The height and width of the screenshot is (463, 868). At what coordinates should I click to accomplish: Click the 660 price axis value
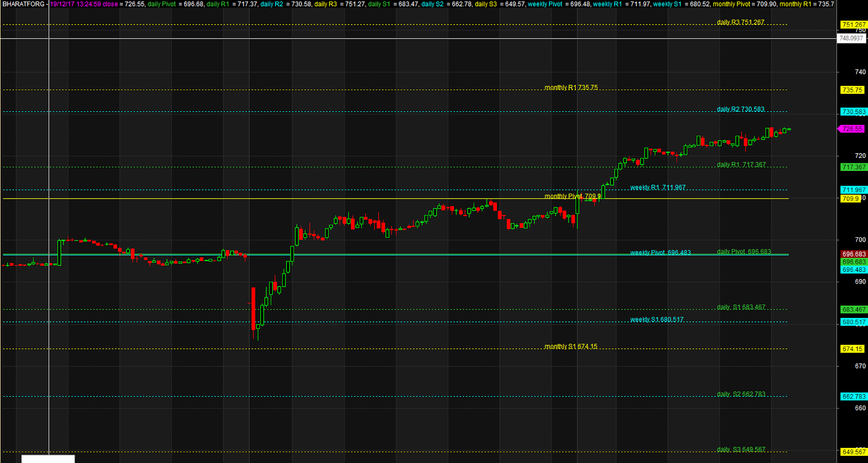[860, 408]
